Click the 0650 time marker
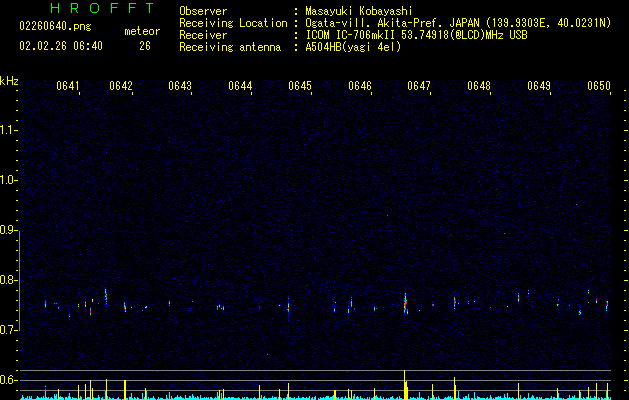 (x=599, y=86)
